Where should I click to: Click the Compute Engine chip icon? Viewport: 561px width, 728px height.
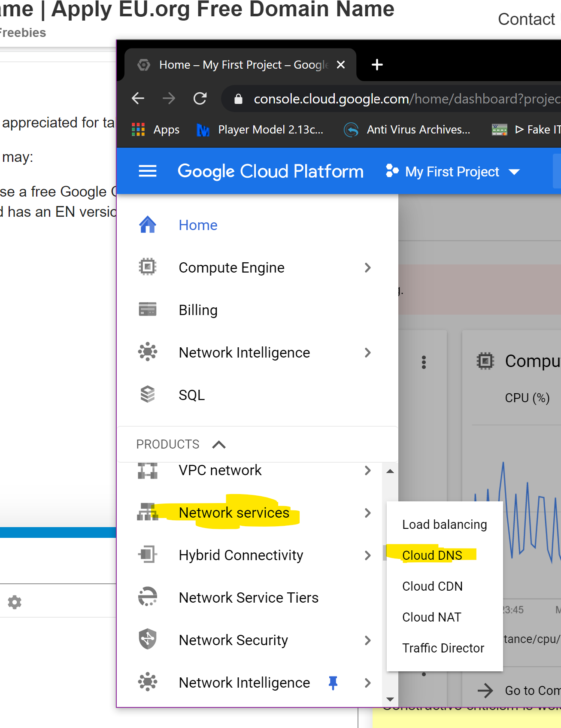tap(147, 267)
